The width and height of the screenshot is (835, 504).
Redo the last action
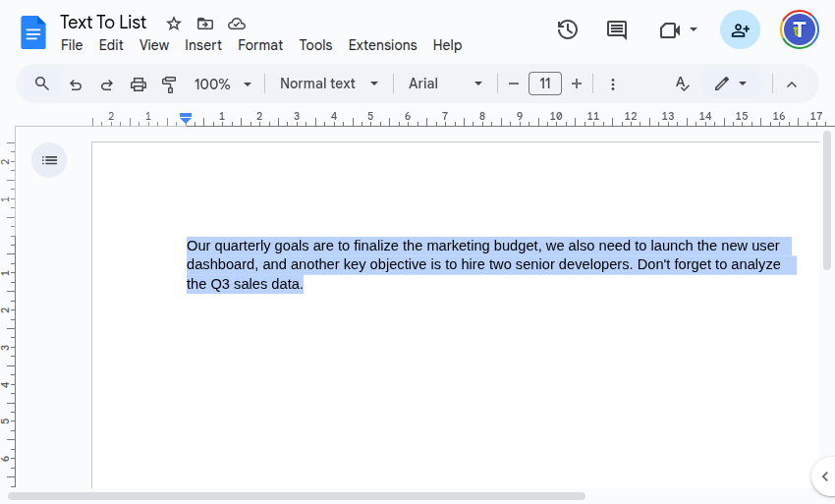pyautogui.click(x=106, y=84)
